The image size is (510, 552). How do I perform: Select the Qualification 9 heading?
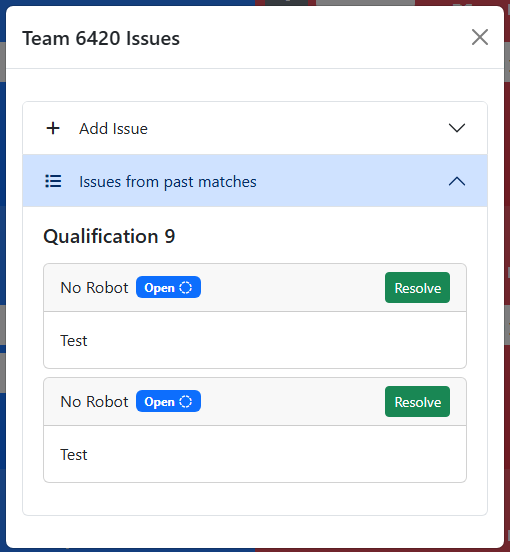pos(109,236)
